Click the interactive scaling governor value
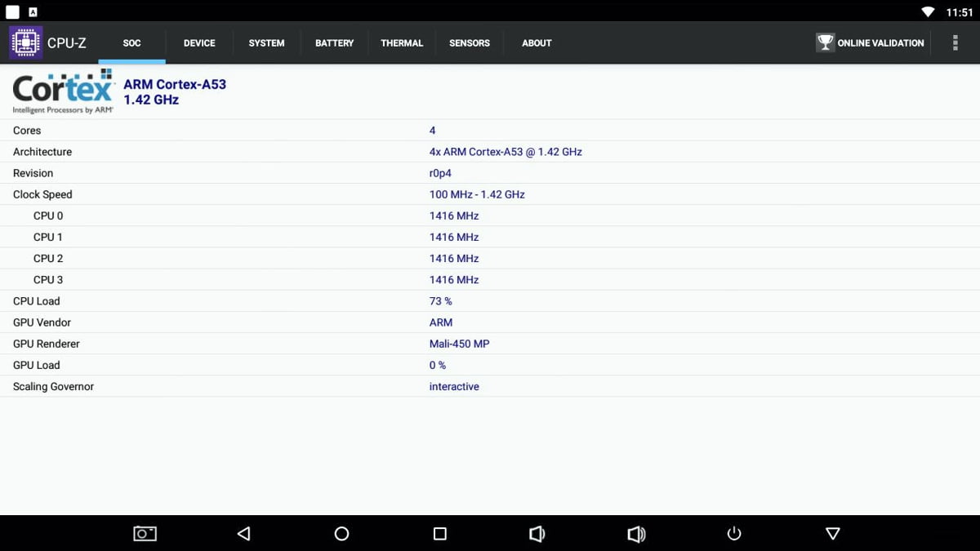 (x=454, y=386)
